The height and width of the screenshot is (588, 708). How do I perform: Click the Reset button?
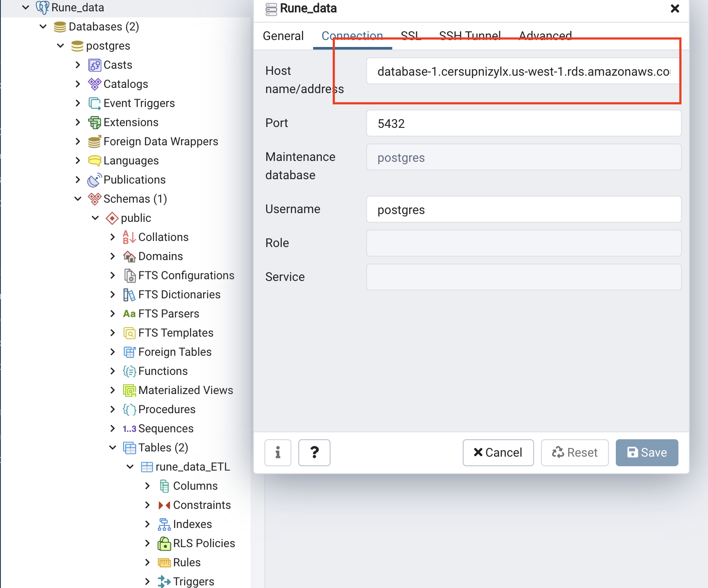click(x=575, y=453)
